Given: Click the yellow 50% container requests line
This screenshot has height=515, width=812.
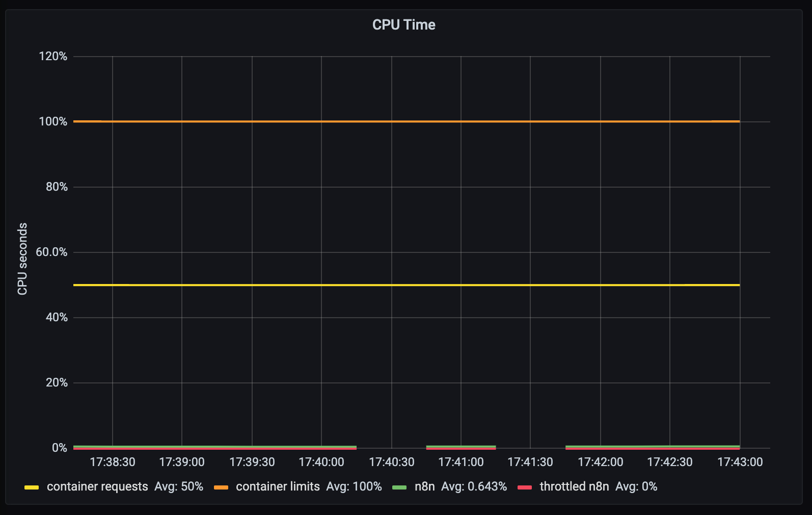Looking at the screenshot, I should [x=407, y=285].
